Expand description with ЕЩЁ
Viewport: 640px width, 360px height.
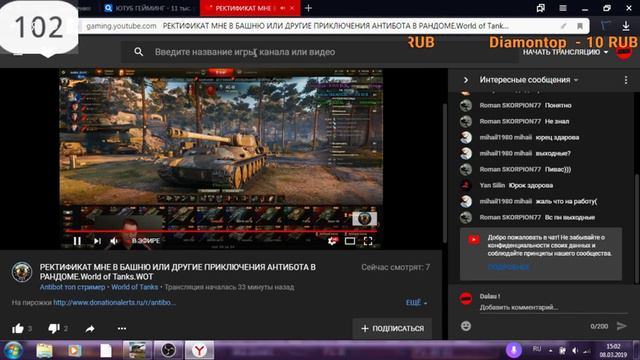(416, 302)
